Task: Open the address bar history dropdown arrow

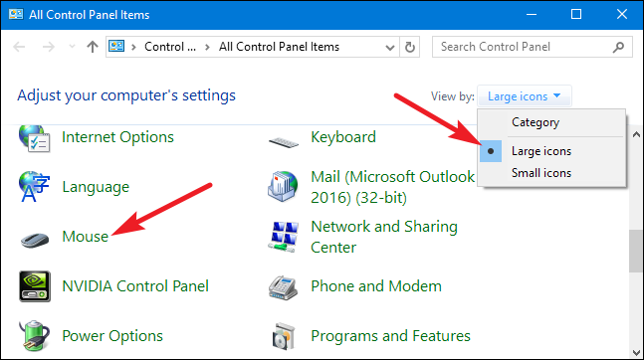Action: click(390, 48)
